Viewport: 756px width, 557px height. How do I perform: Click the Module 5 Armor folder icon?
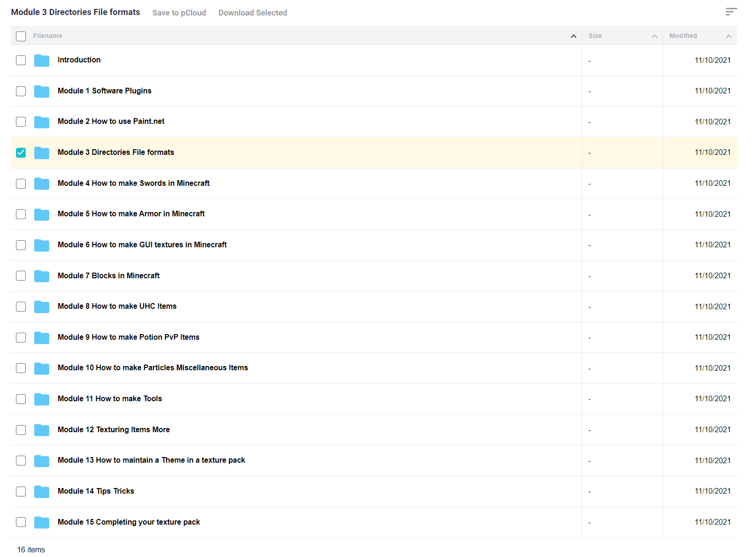click(42, 214)
